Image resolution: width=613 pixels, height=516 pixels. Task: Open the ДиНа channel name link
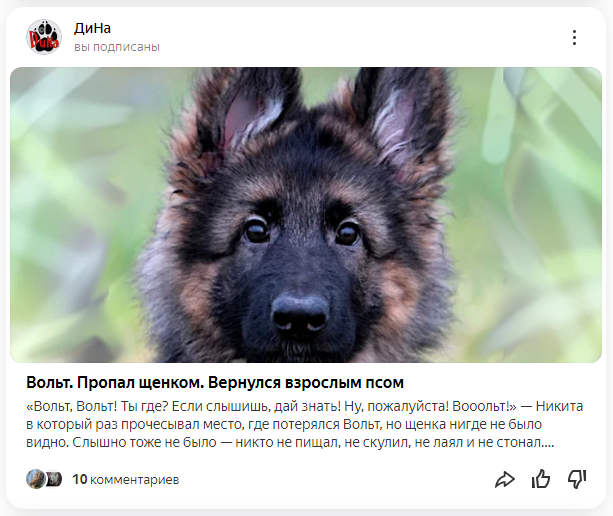[92, 28]
